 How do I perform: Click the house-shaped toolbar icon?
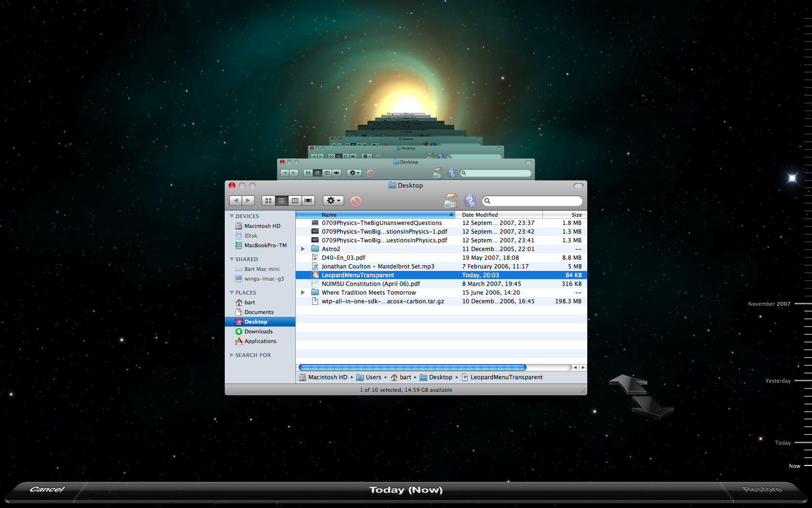pyautogui.click(x=451, y=200)
